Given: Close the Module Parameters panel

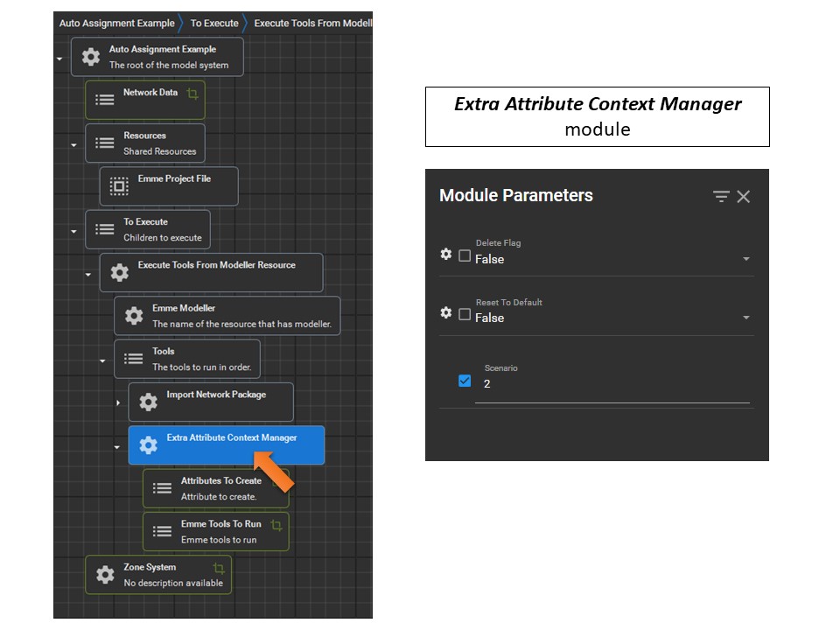Looking at the screenshot, I should click(744, 197).
